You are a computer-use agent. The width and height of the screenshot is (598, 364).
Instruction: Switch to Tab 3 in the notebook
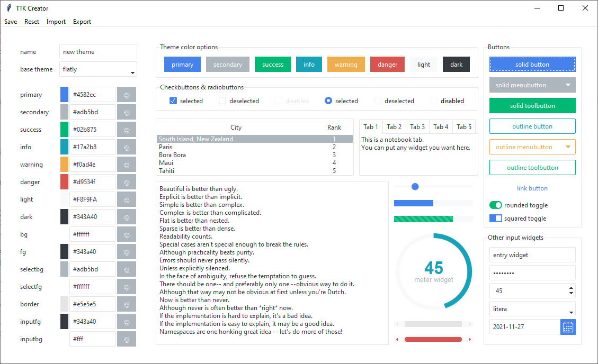point(417,127)
